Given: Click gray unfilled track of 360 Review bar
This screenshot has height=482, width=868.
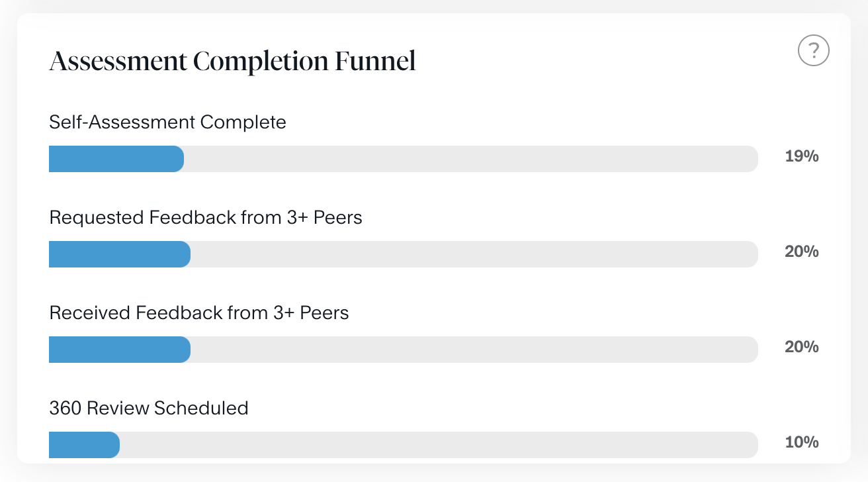Looking at the screenshot, I should click(x=437, y=445).
